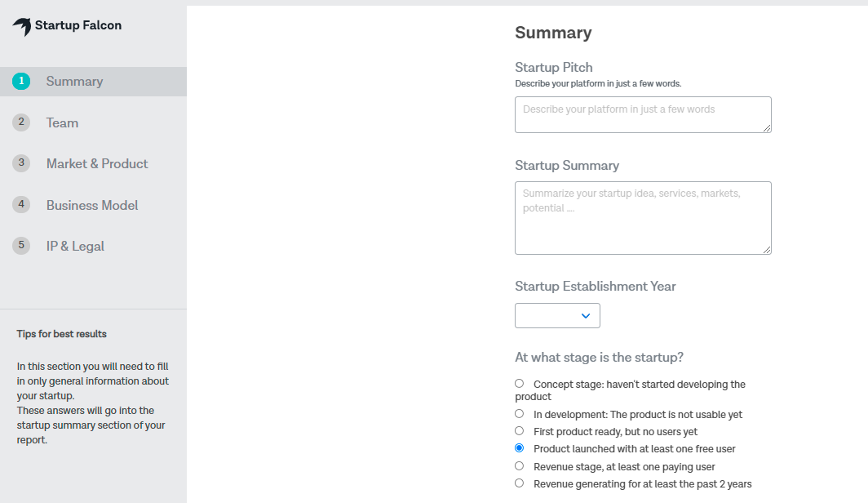Click the circled 3 beside Market & Product
This screenshot has height=503, width=868.
point(21,162)
